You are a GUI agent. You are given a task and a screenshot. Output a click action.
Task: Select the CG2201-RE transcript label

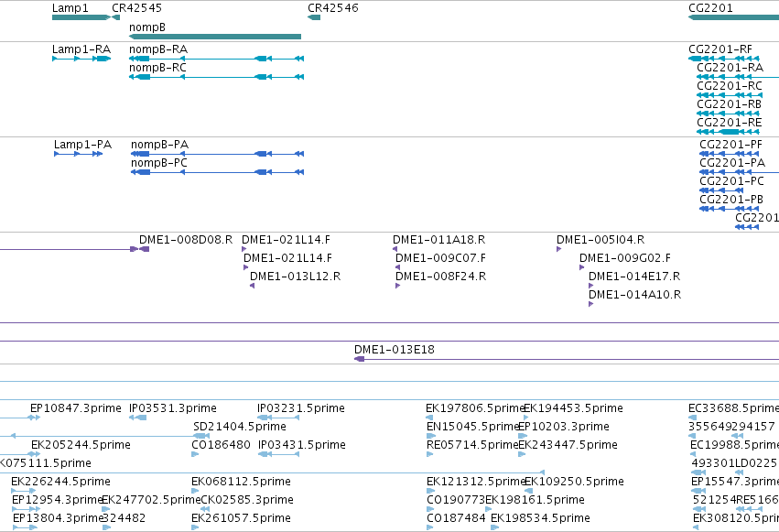tap(729, 123)
